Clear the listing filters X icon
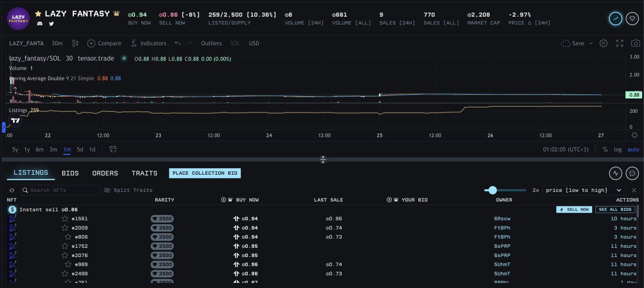Screen dimensions: 644x288 click(x=634, y=190)
